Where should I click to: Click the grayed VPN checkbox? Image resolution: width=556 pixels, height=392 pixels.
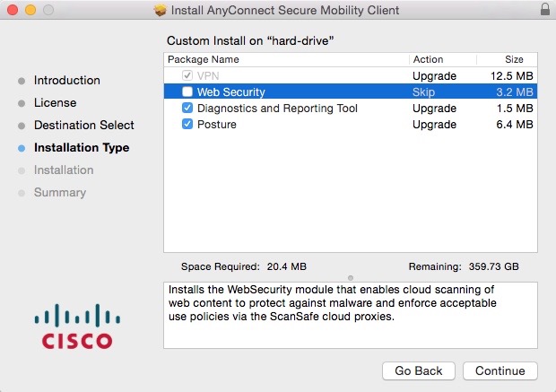pos(187,75)
